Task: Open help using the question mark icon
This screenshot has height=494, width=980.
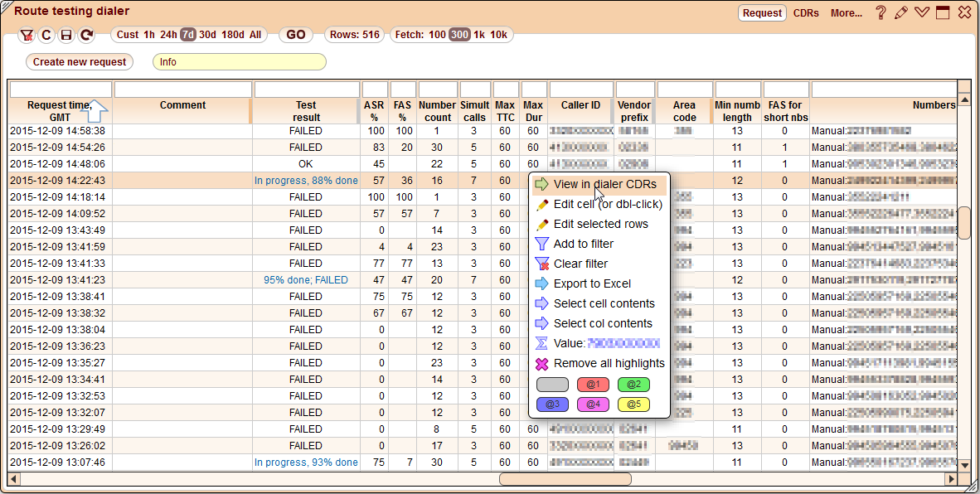Action: tap(880, 12)
